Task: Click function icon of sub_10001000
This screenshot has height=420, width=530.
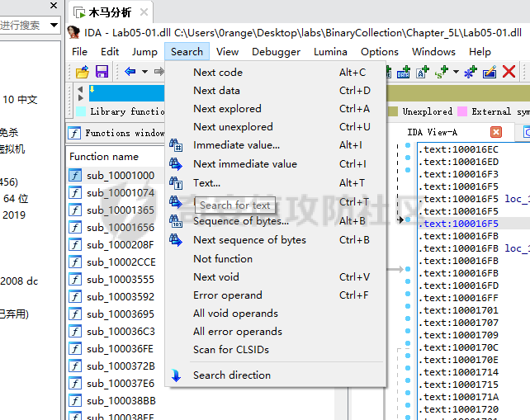Action: 75,175
